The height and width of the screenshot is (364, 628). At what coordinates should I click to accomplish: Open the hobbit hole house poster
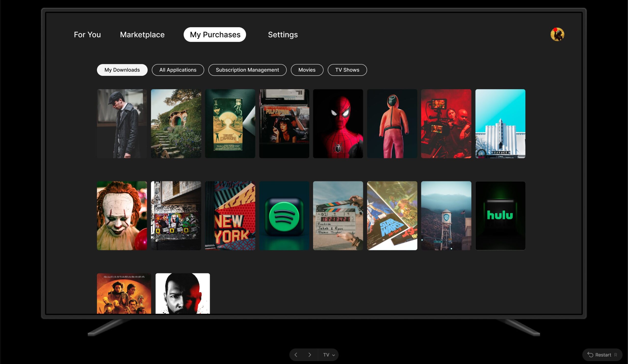point(176,124)
